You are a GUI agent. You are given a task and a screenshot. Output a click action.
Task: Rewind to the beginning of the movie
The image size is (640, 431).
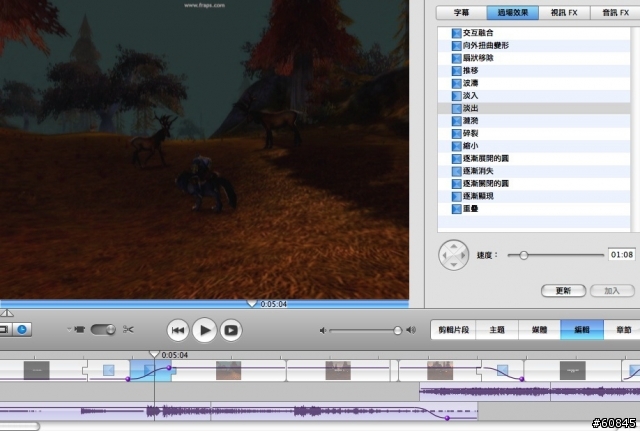click(x=178, y=330)
